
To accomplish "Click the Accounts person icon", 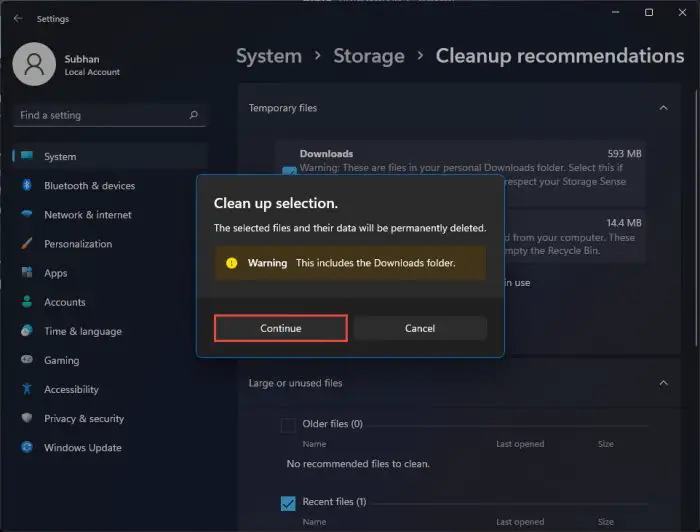I will tap(27, 302).
